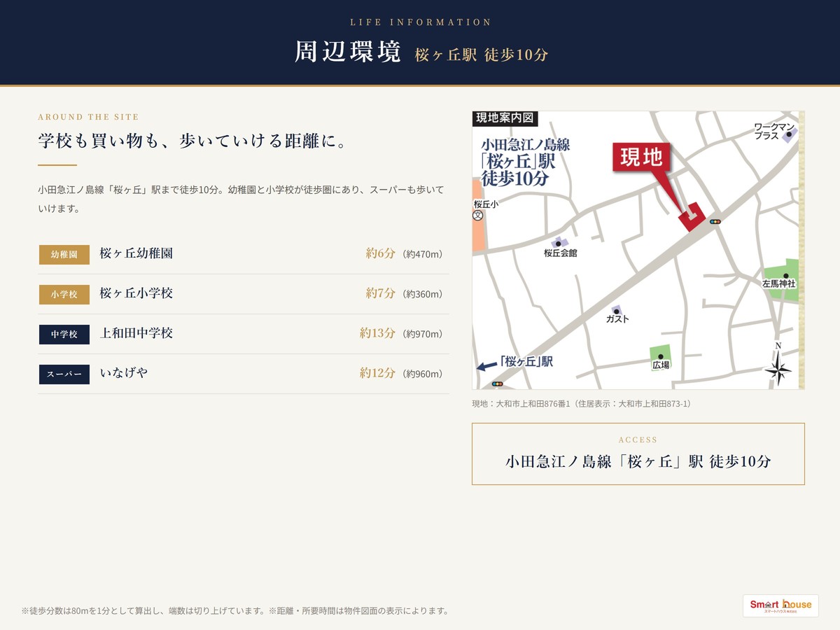840x630 pixels.
Task: Click the 約7分 walking time
Action: tap(380, 293)
